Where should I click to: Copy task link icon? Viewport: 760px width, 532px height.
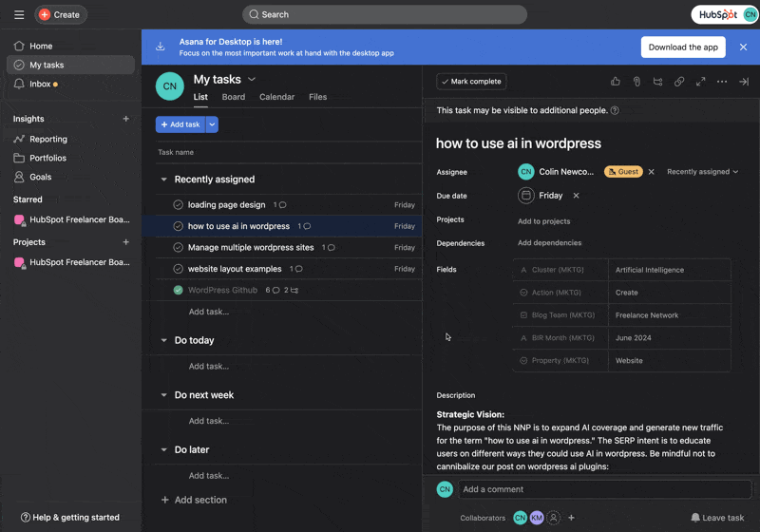tap(679, 82)
